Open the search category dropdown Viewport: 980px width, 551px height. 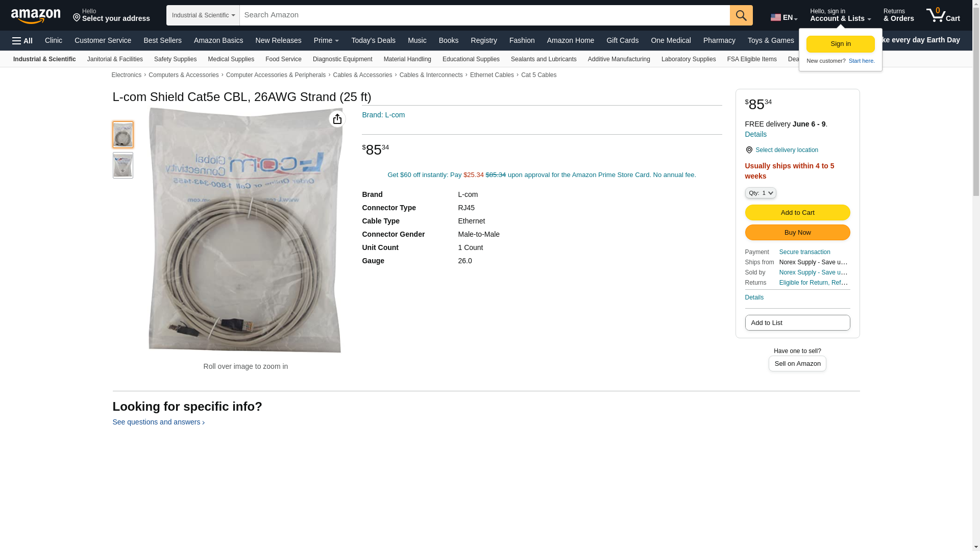pyautogui.click(x=203, y=15)
